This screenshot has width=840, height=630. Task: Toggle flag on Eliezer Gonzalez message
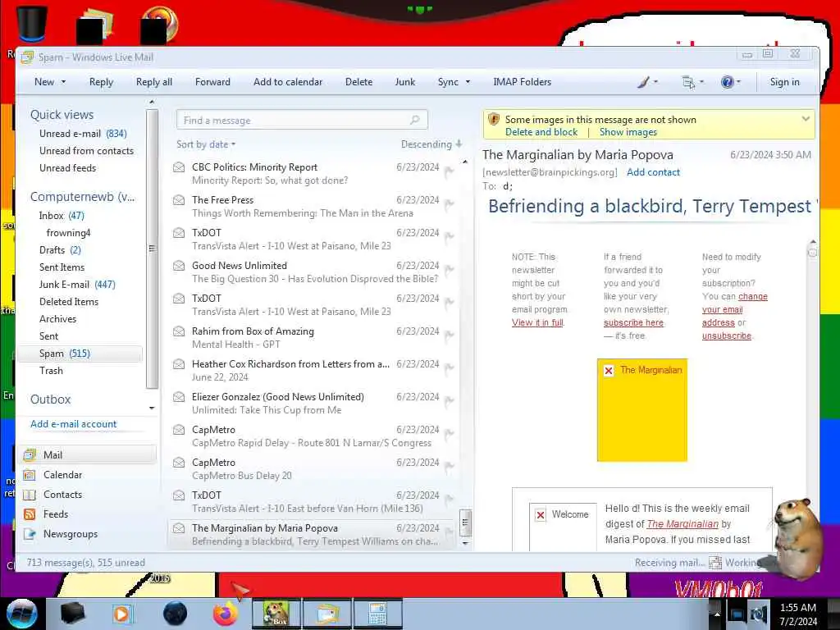pyautogui.click(x=450, y=400)
